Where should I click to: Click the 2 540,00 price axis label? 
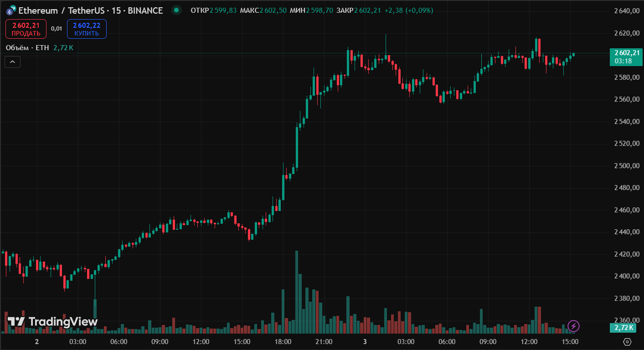pyautogui.click(x=627, y=122)
